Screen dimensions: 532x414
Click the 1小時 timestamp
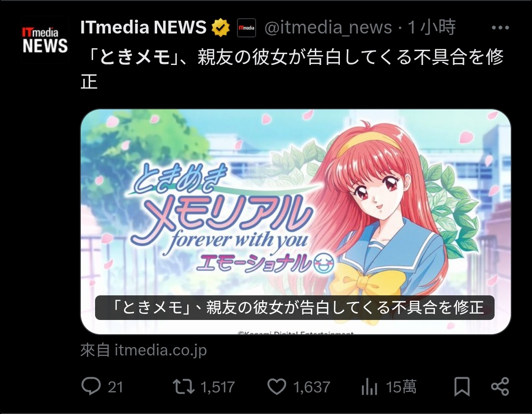coord(431,28)
